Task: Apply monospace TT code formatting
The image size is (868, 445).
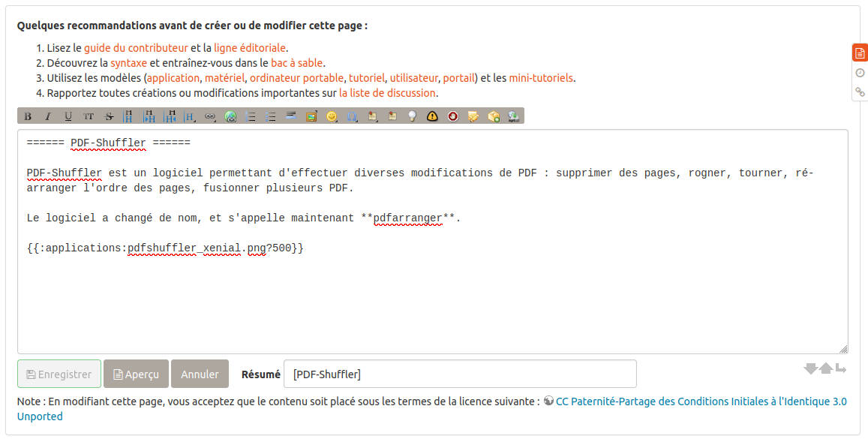Action: click(x=89, y=116)
